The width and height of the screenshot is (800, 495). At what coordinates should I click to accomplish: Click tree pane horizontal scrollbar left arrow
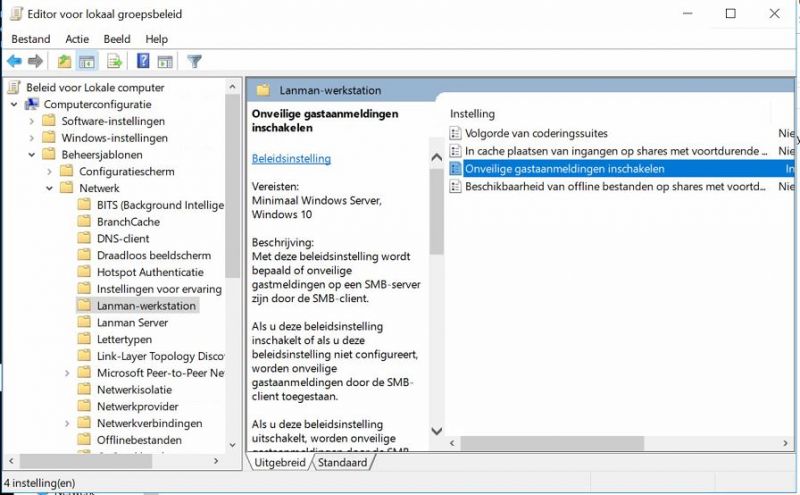tap(12, 461)
